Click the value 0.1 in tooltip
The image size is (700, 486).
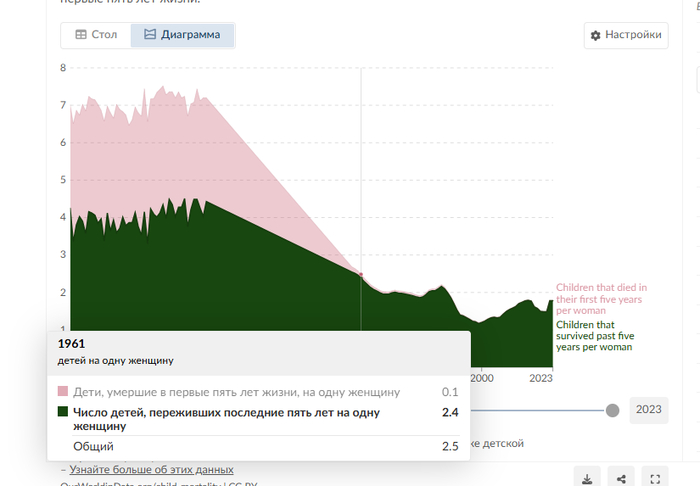click(450, 392)
